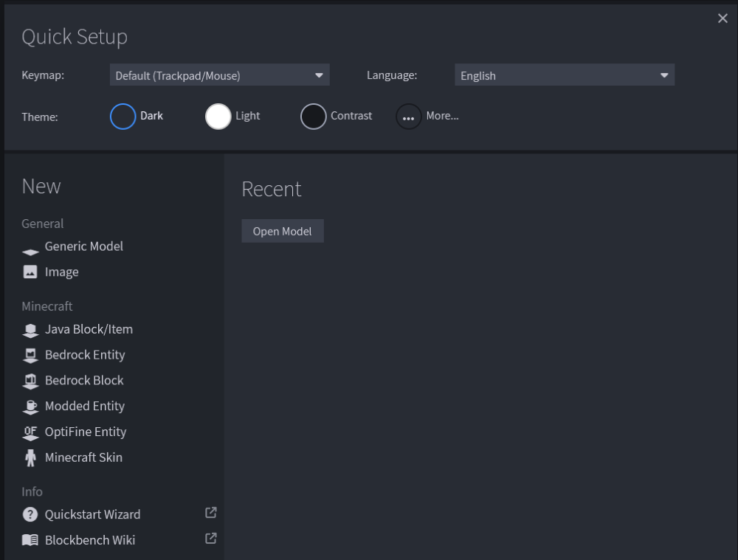Open the Keymap dropdown

point(219,75)
